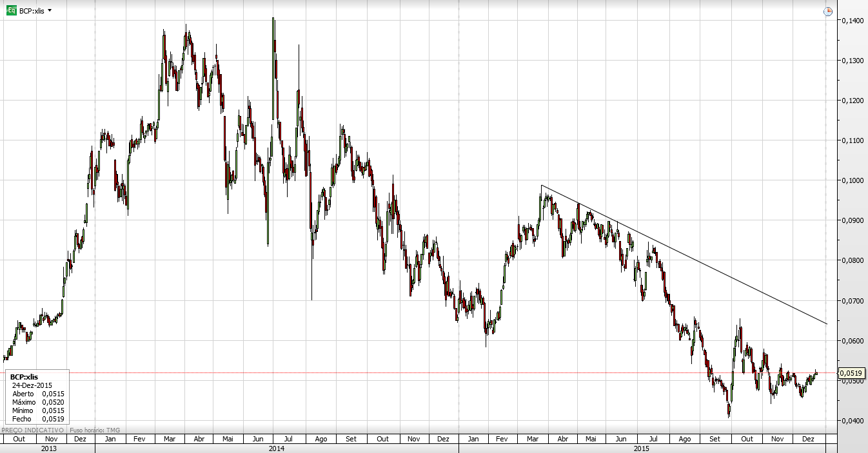
Task: Click the 2014 year label on time axis
Action: [277, 448]
